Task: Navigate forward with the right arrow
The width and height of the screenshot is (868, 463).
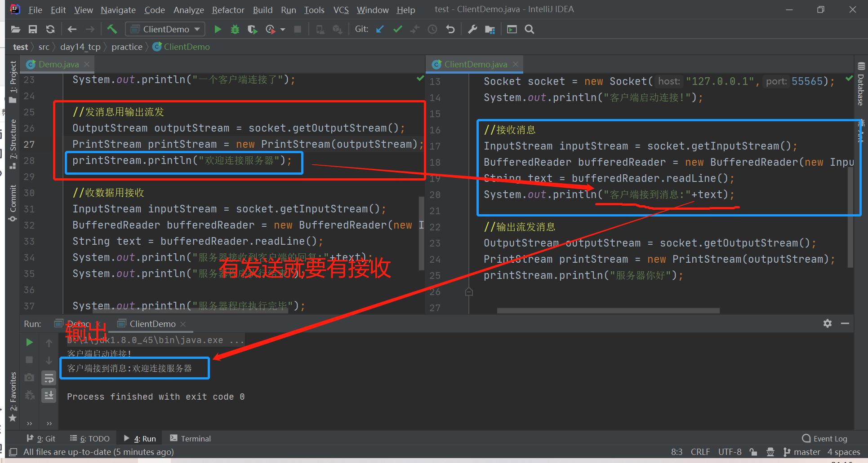Action: click(90, 30)
